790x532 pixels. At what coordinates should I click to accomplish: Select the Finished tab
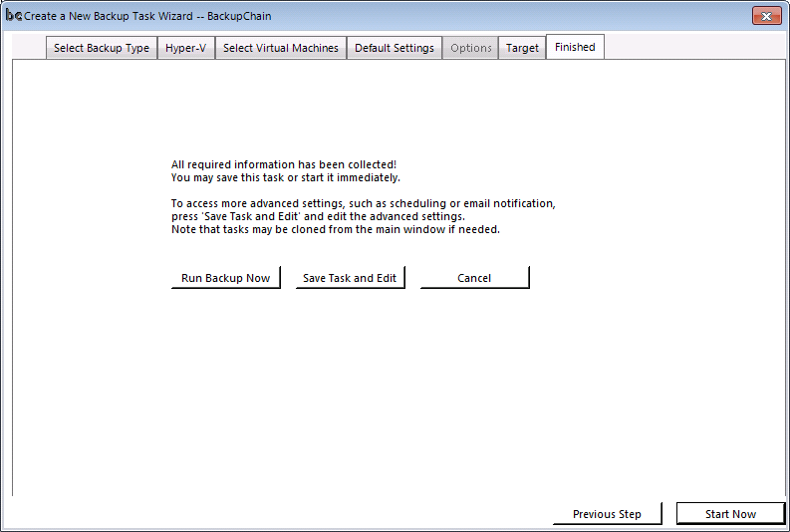[575, 47]
